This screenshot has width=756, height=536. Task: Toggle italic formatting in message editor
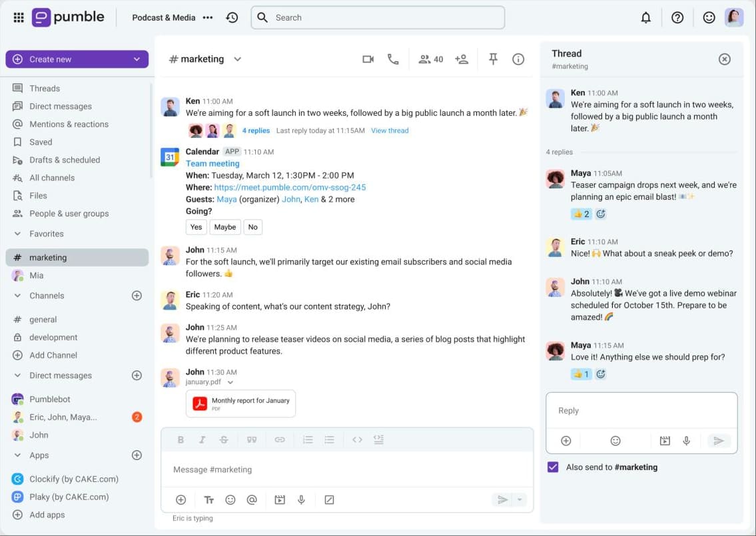pos(202,439)
